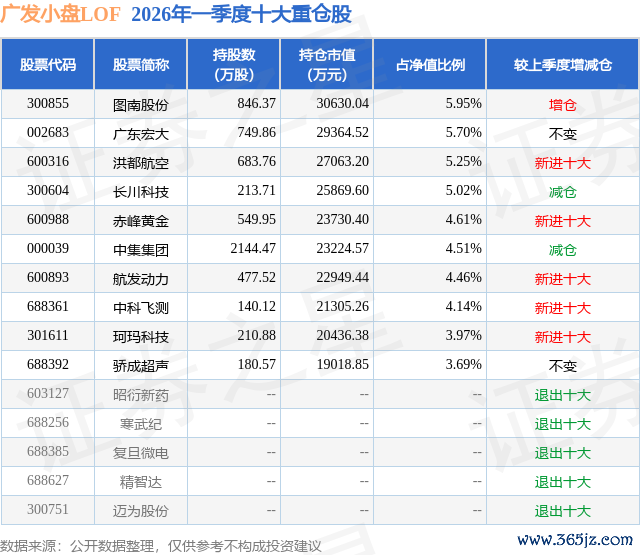
Task: Click the 增仓 status for 图南股份
Action: point(562,105)
